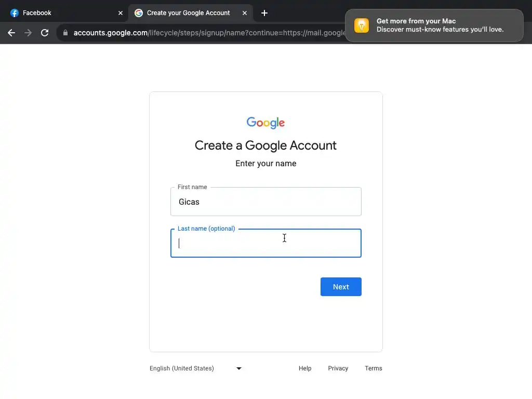The image size is (532, 399).
Task: Click the Enter your name text
Action: (265, 164)
